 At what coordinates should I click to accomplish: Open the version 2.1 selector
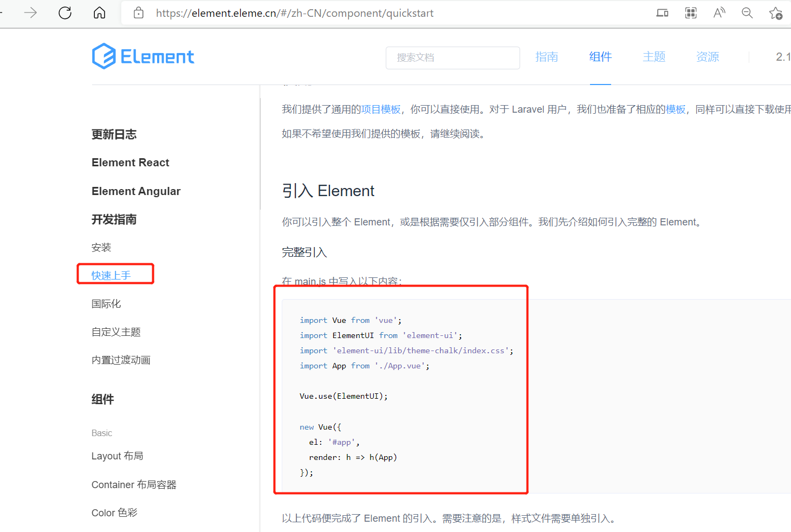[784, 56]
